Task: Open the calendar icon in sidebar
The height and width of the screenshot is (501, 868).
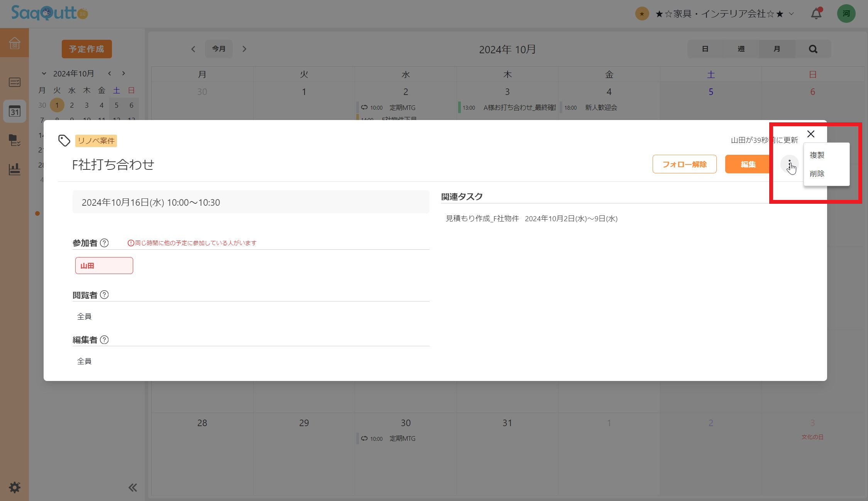Action: [15, 112]
